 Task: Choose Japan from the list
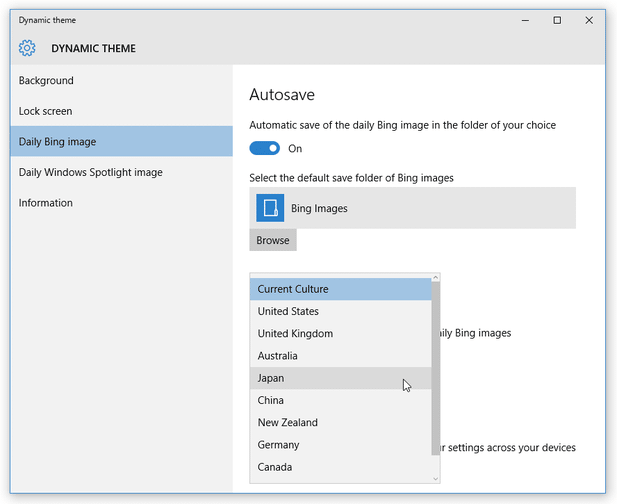pos(341,378)
